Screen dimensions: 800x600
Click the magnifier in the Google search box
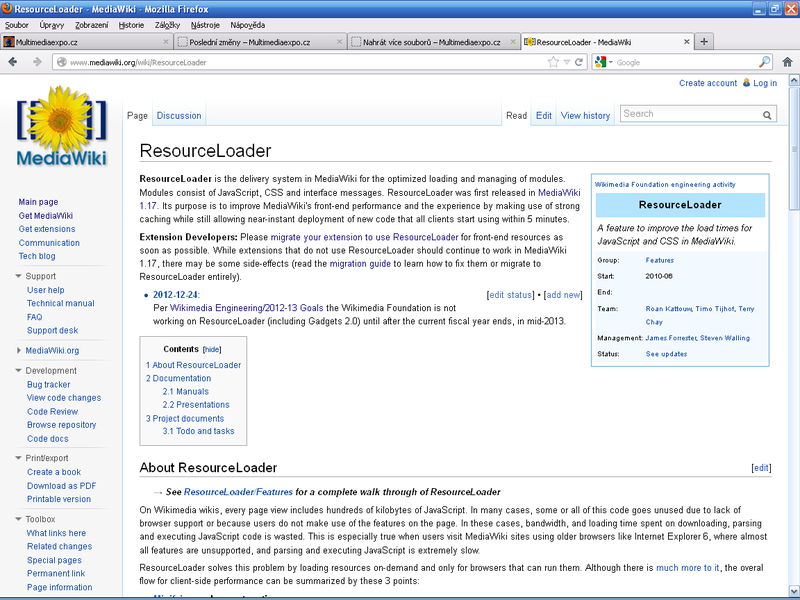(765, 62)
